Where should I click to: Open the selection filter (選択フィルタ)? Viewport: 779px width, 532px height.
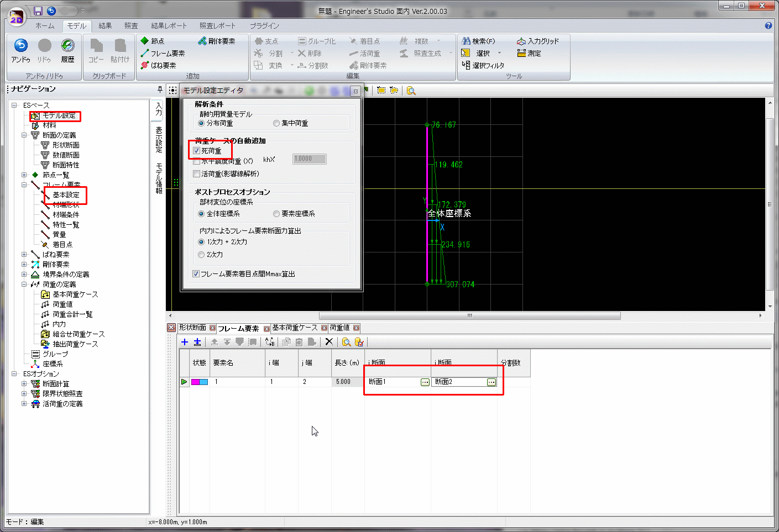point(483,65)
